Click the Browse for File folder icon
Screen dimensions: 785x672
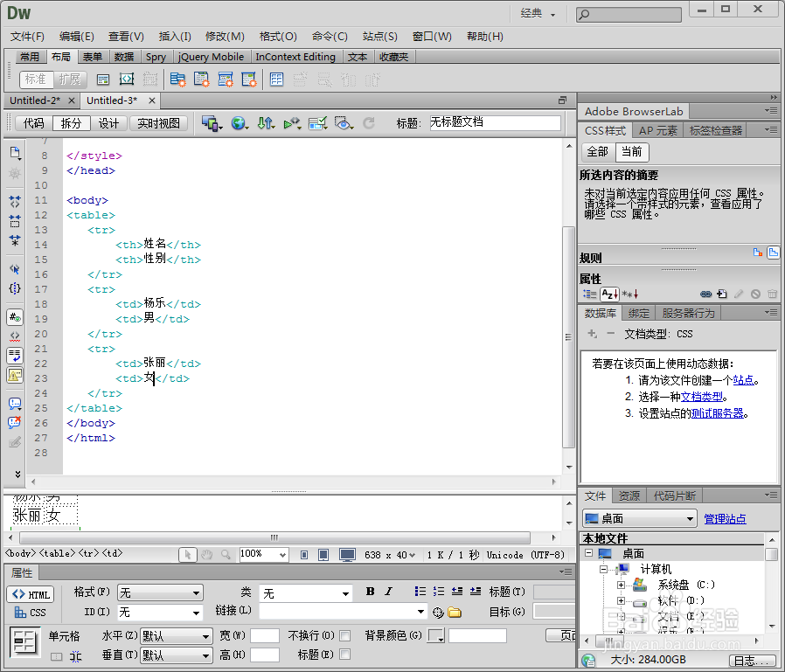click(x=455, y=612)
